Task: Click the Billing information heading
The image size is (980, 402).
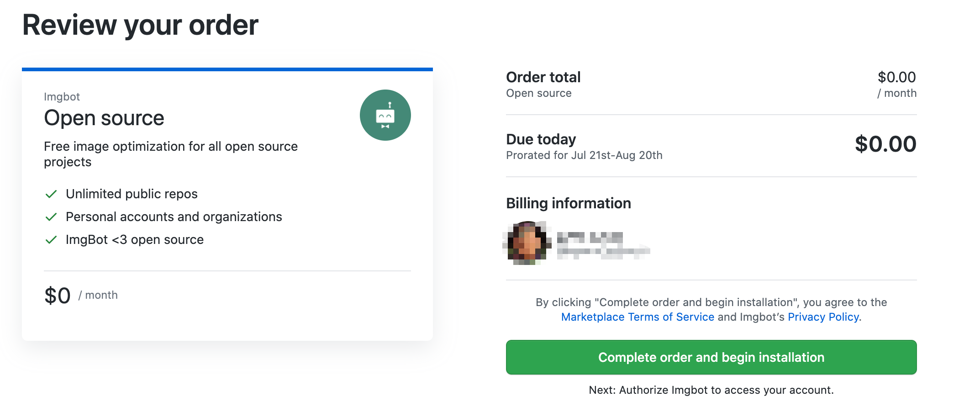Action: coord(569,203)
